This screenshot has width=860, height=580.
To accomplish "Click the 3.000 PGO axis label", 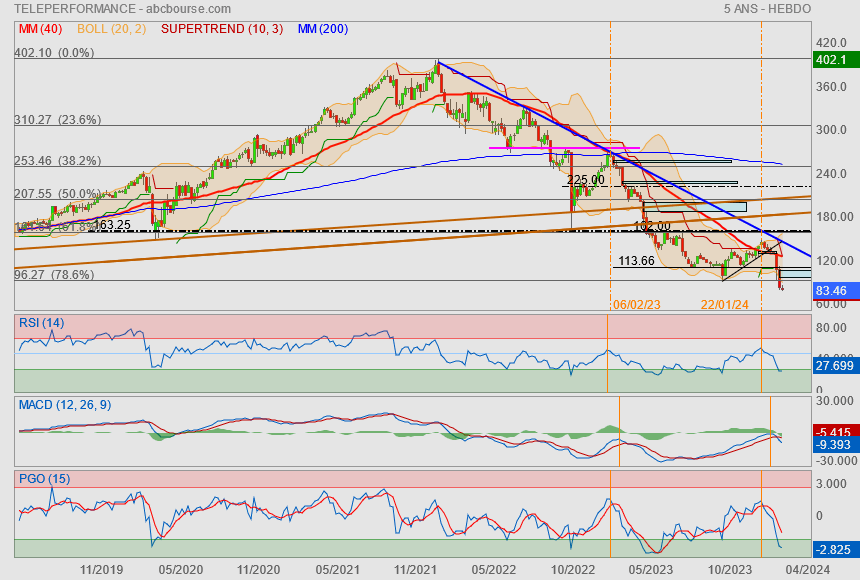I will [831, 483].
